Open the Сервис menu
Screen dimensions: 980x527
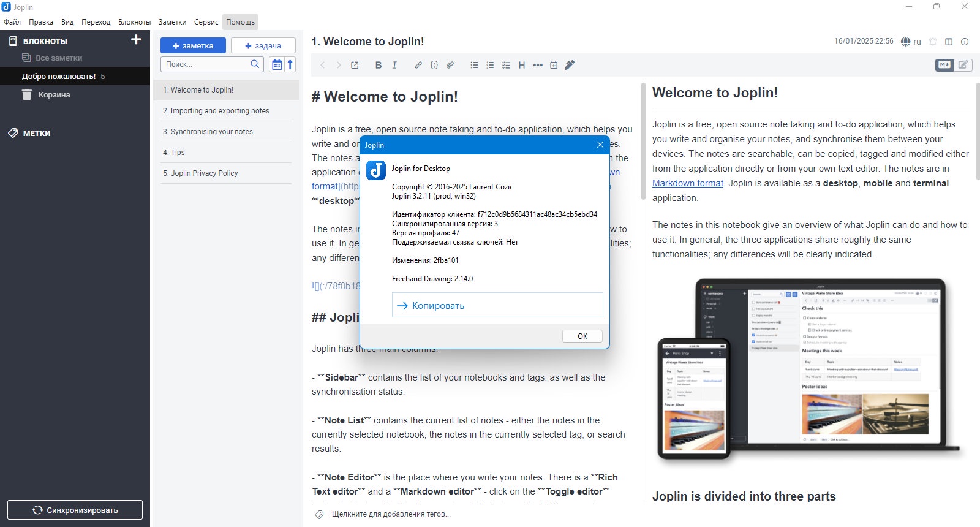206,22
